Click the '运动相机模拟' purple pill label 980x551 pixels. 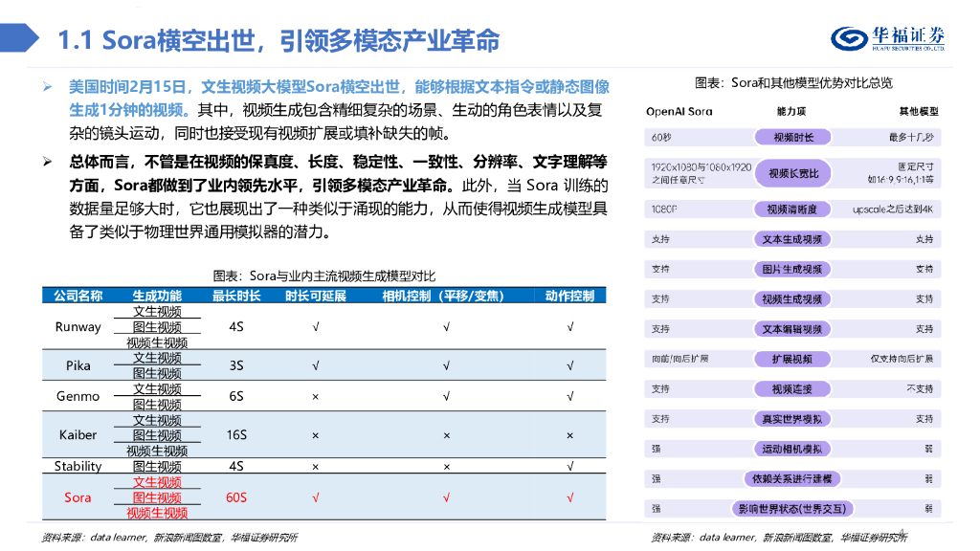[x=792, y=450]
